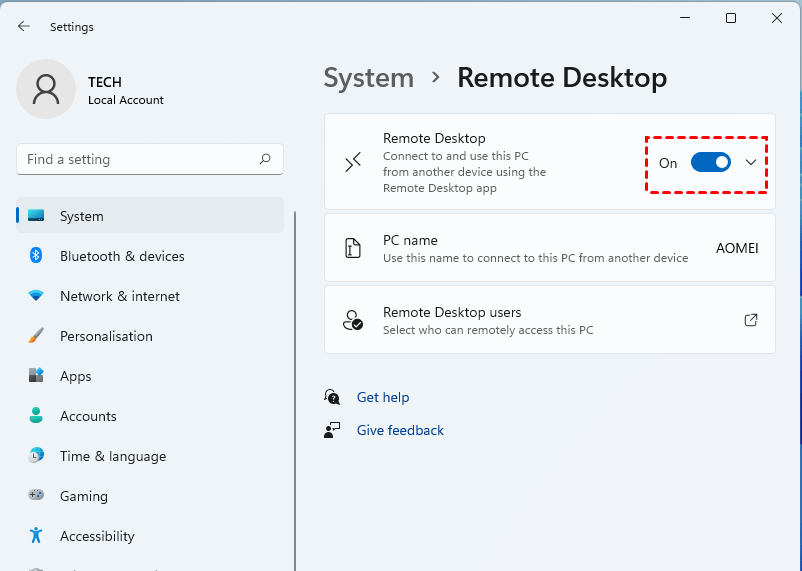The height and width of the screenshot is (571, 802).
Task: Open System settings category
Action: point(150,215)
